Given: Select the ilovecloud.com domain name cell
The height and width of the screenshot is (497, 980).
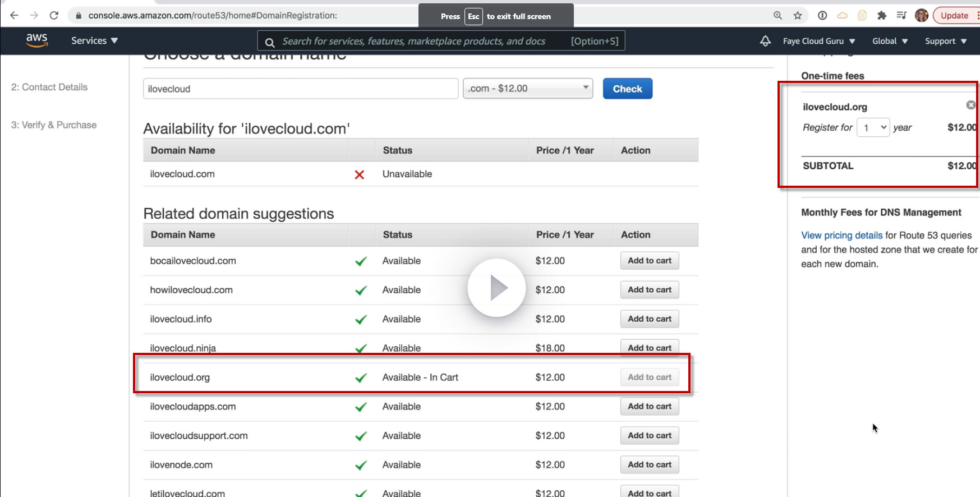Looking at the screenshot, I should (x=182, y=174).
